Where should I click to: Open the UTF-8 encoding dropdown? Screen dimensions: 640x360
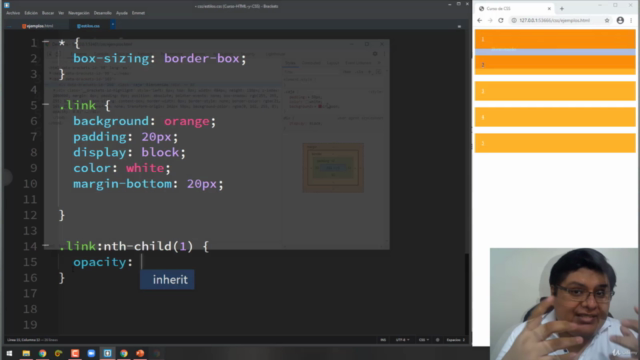click(402, 340)
